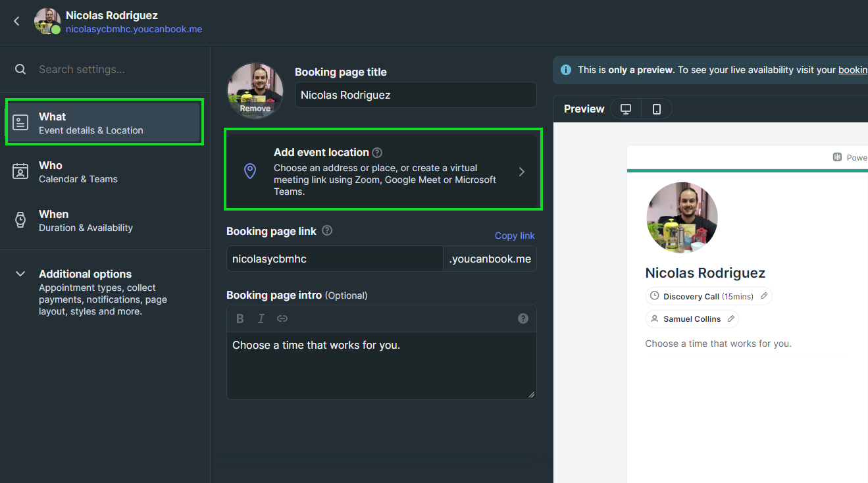Click the italic formatting icon
This screenshot has width=868, height=483.
click(x=261, y=318)
